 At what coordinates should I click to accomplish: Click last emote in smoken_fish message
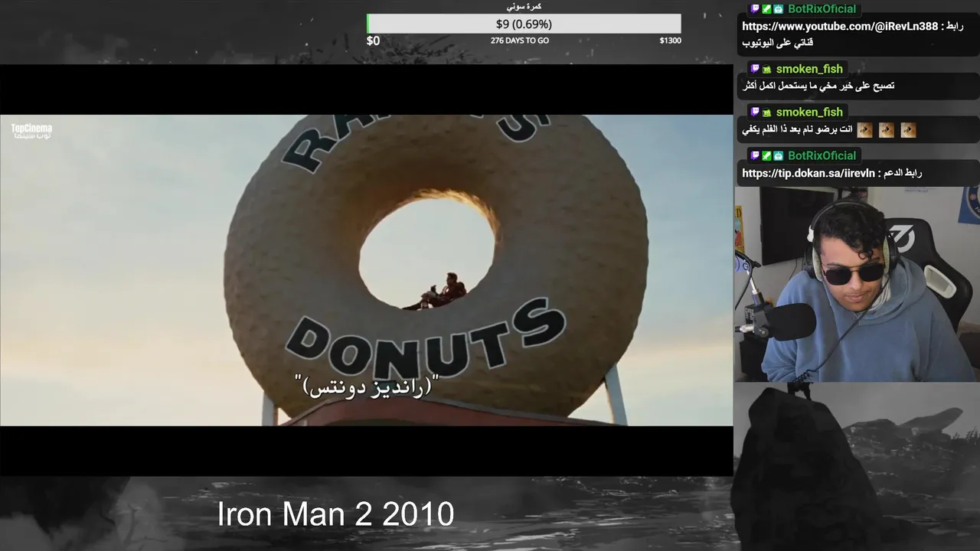pyautogui.click(x=908, y=130)
